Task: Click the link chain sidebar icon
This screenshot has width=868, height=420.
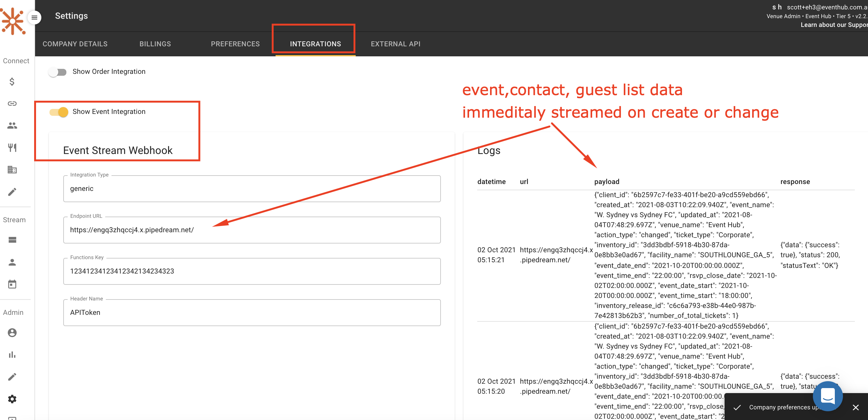Action: tap(12, 103)
